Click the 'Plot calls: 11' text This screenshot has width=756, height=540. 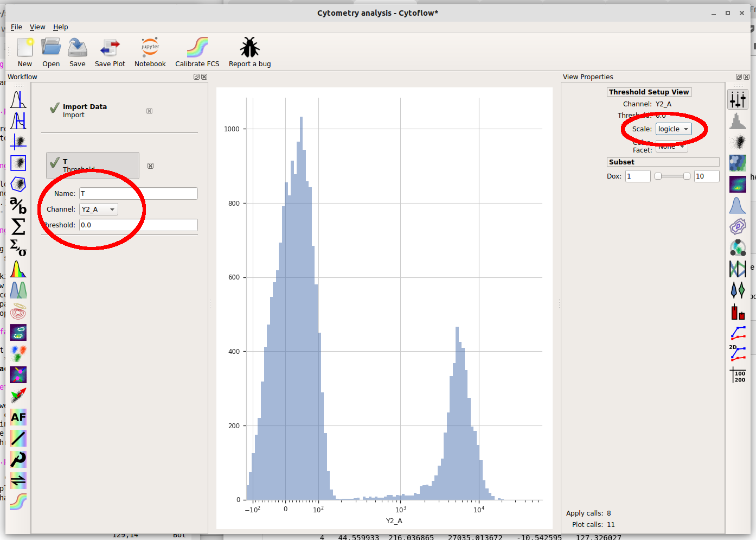click(x=593, y=525)
